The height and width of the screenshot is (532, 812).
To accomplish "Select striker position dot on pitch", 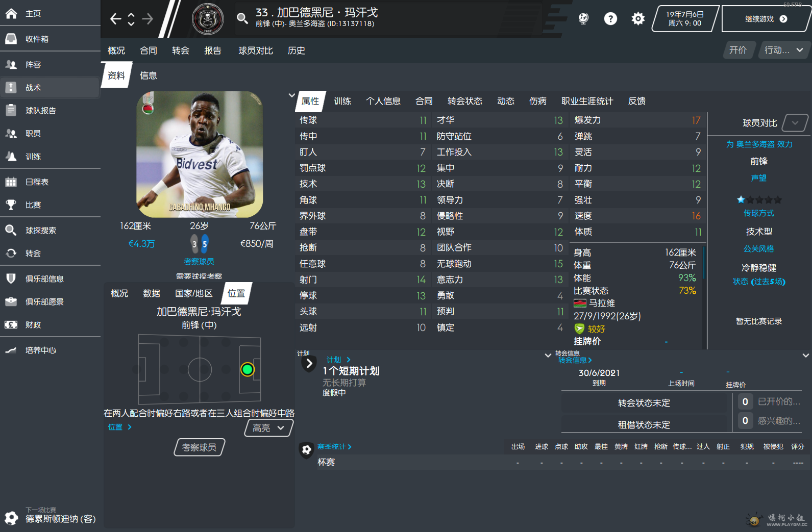I will tap(248, 369).
